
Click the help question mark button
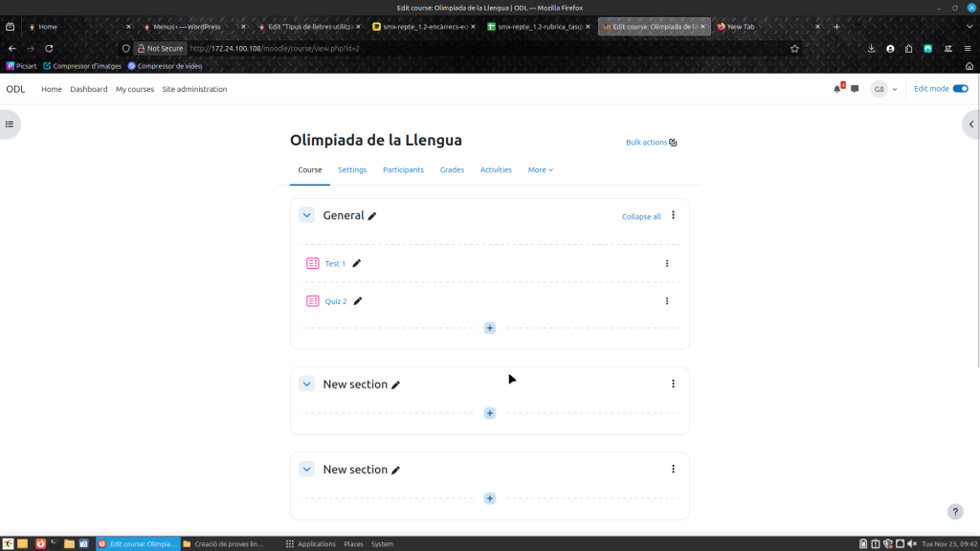(x=954, y=512)
